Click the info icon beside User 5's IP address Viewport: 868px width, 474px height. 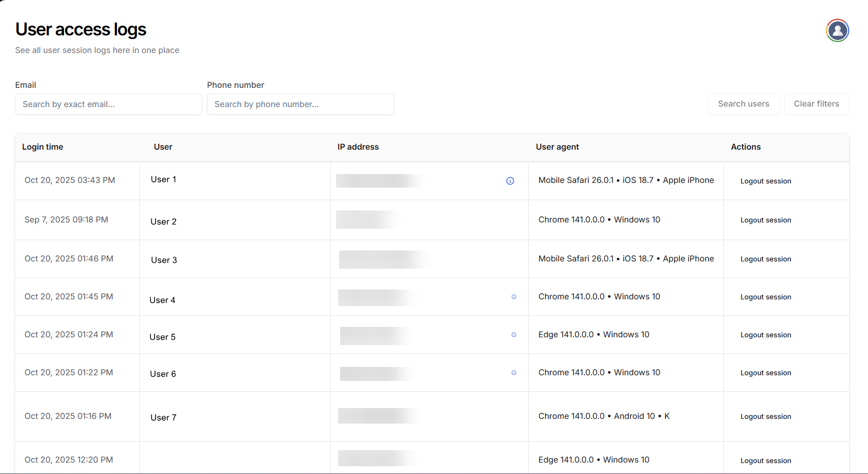[514, 335]
